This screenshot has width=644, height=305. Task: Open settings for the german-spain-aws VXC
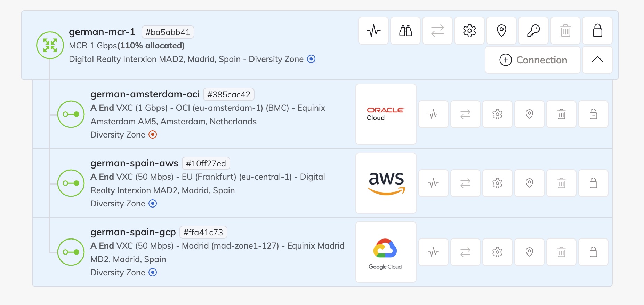pyautogui.click(x=497, y=183)
